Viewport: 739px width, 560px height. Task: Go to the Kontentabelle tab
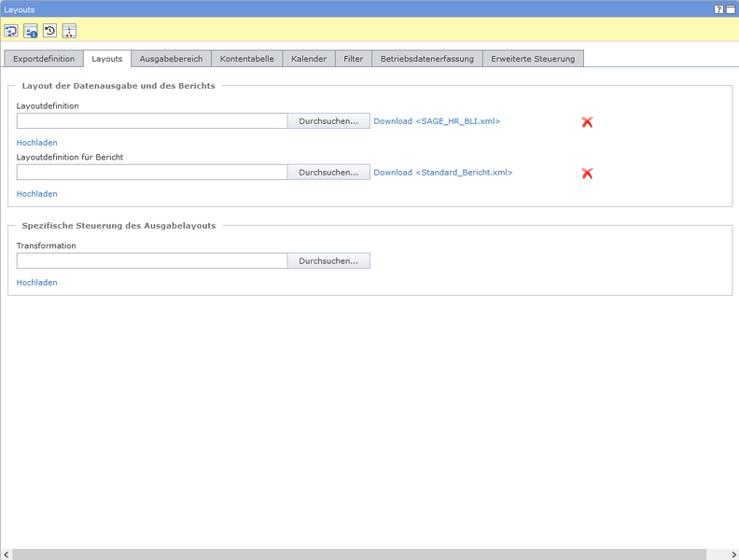[x=246, y=59]
